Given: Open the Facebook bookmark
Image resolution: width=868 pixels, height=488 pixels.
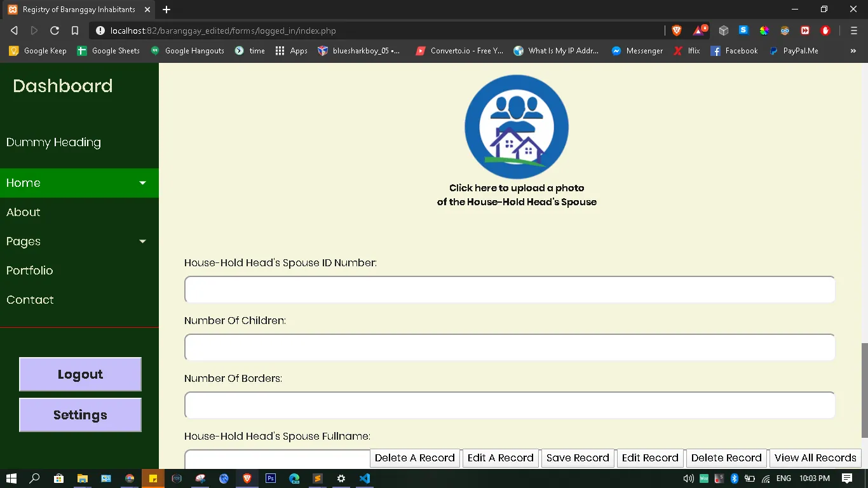Looking at the screenshot, I should [734, 51].
